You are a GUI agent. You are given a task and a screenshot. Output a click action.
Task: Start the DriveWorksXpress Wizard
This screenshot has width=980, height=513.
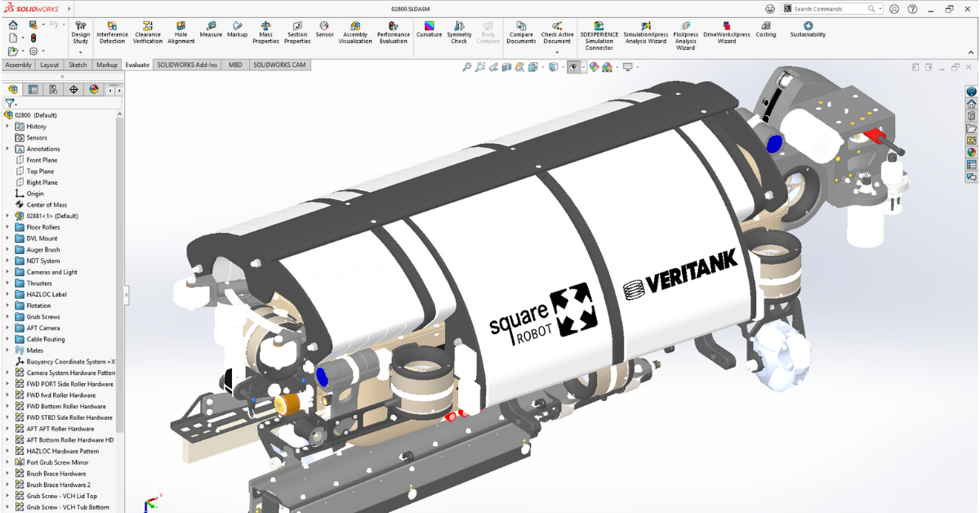coord(726,32)
